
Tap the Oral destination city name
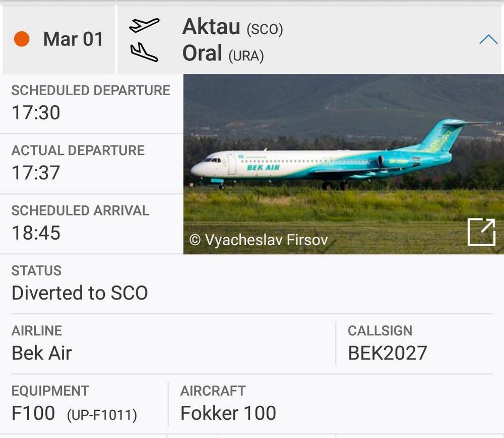(x=202, y=53)
